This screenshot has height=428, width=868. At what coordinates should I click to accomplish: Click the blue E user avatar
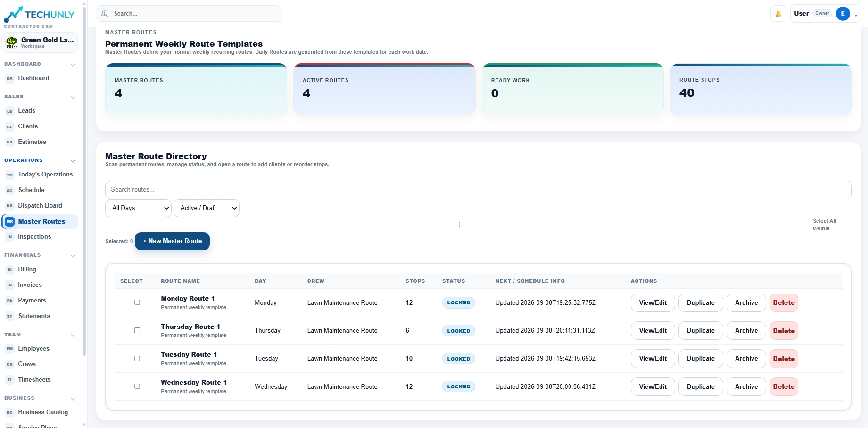tap(843, 14)
